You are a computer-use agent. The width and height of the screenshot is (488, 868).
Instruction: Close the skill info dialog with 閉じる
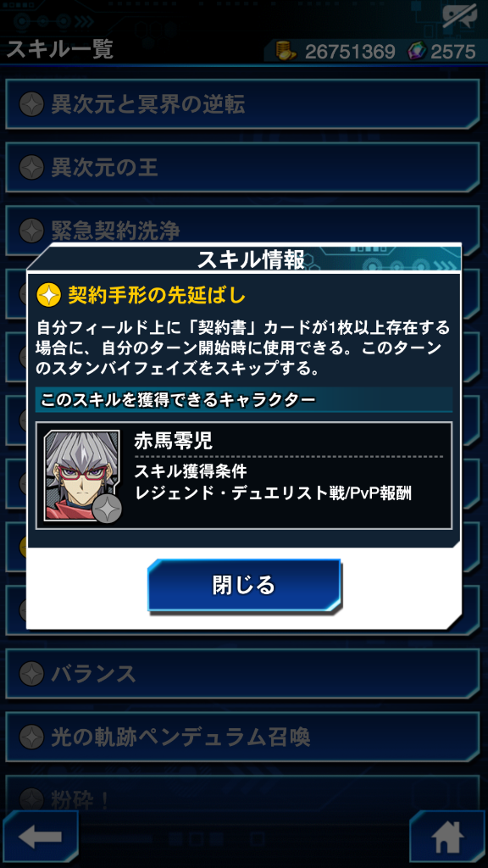(244, 585)
